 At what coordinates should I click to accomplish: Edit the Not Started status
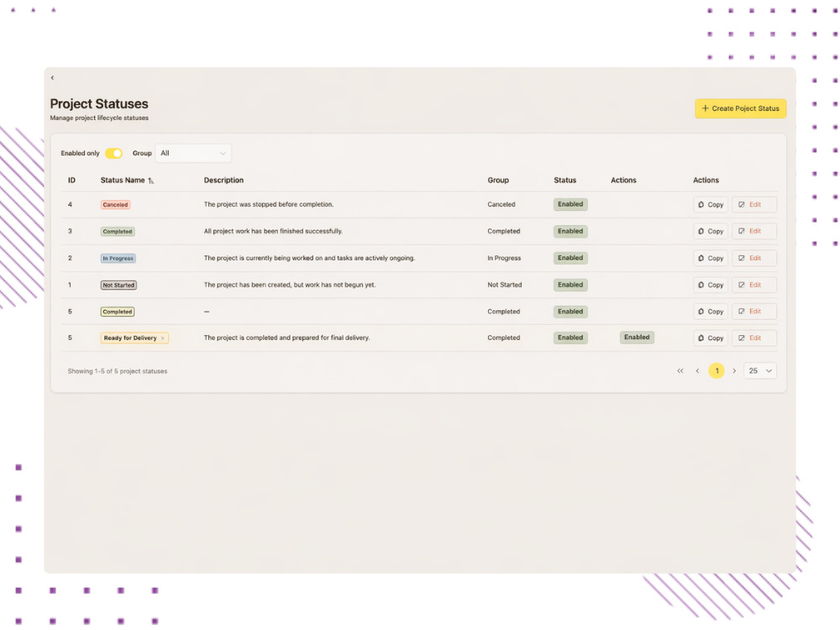[754, 285]
